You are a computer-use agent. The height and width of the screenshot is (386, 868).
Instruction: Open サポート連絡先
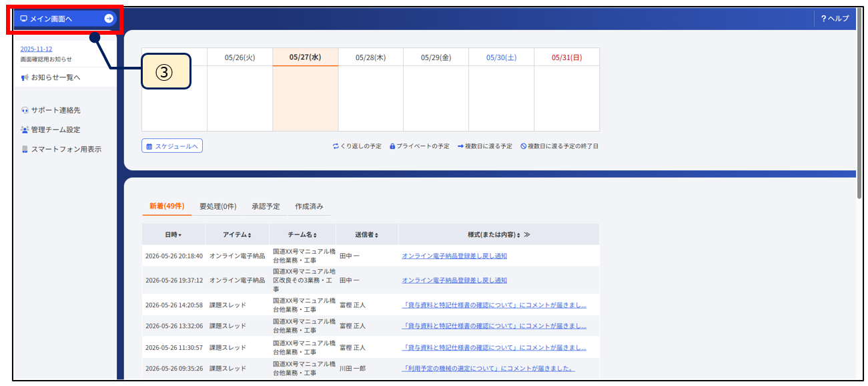[x=51, y=110]
